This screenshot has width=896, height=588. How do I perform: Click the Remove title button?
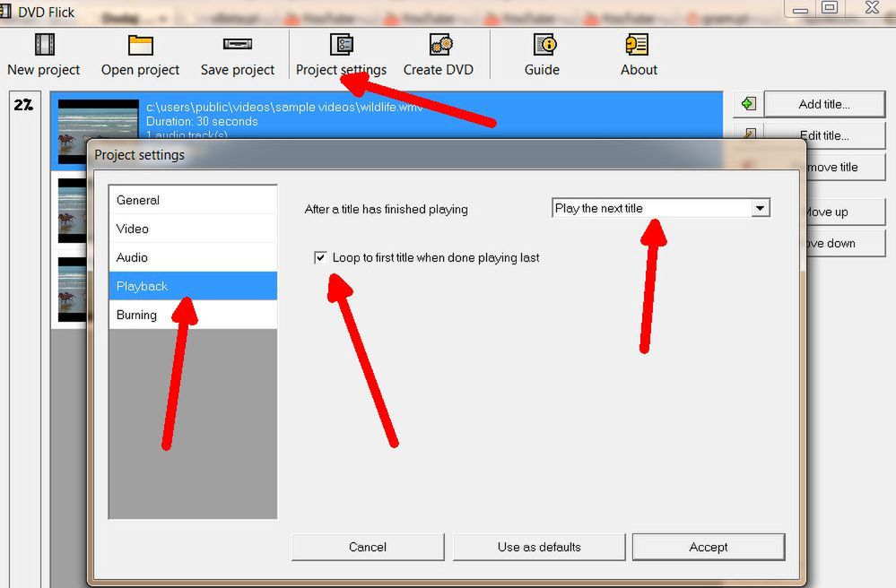pos(845,168)
